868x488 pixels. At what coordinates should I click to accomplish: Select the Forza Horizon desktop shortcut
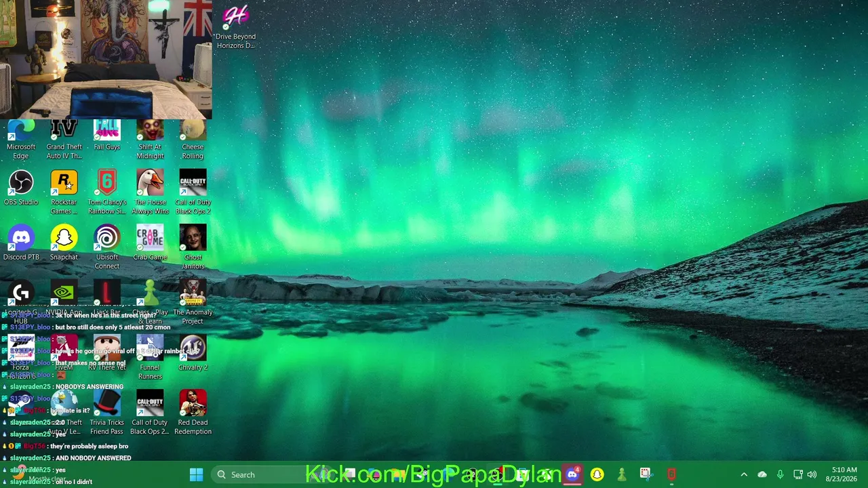click(x=21, y=357)
